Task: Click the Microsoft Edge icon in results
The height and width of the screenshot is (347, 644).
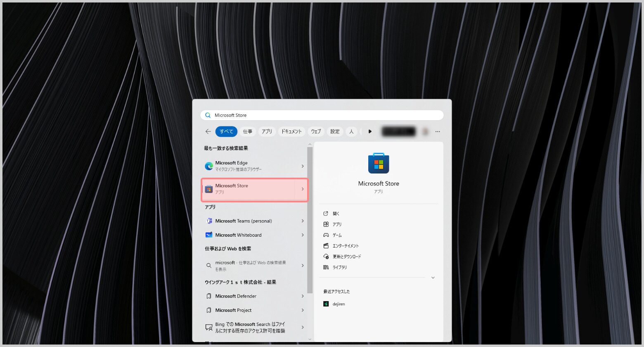Action: tap(209, 166)
